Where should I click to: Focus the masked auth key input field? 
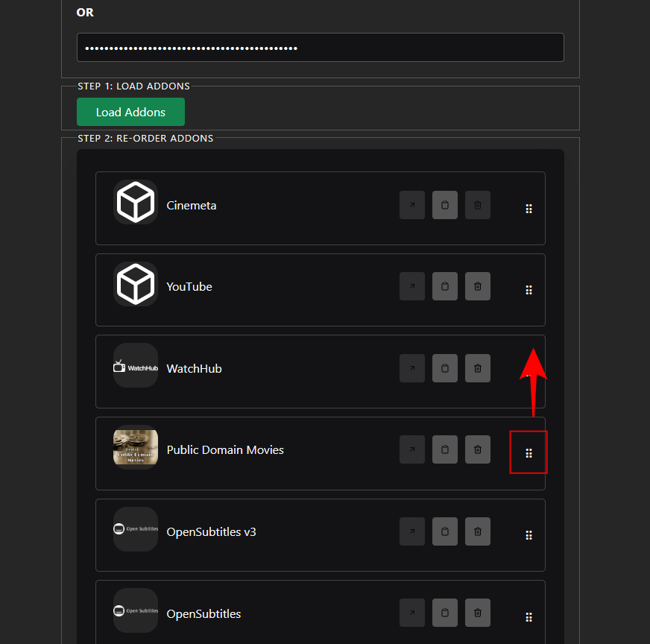[320, 48]
